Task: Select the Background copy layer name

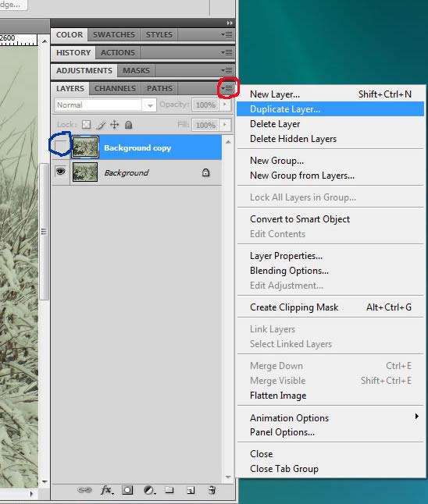Action: coord(137,148)
